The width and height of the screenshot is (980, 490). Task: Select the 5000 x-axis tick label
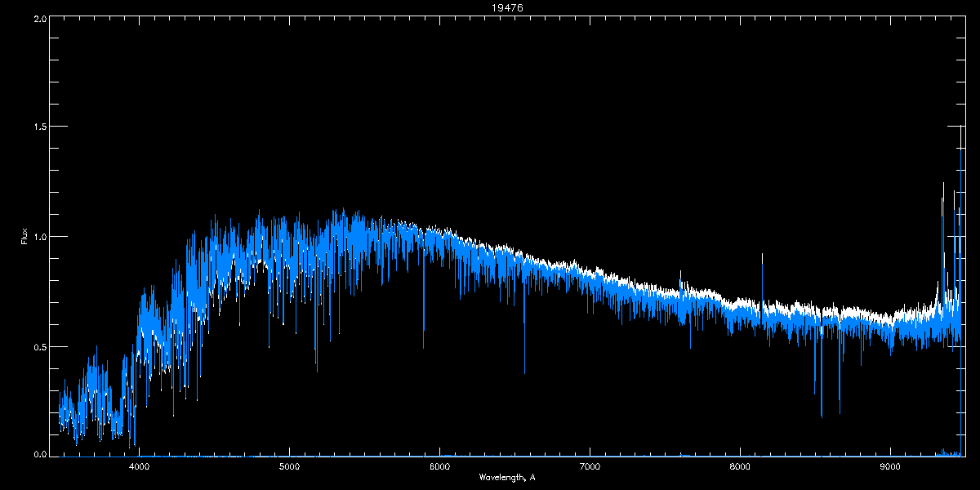pos(290,466)
